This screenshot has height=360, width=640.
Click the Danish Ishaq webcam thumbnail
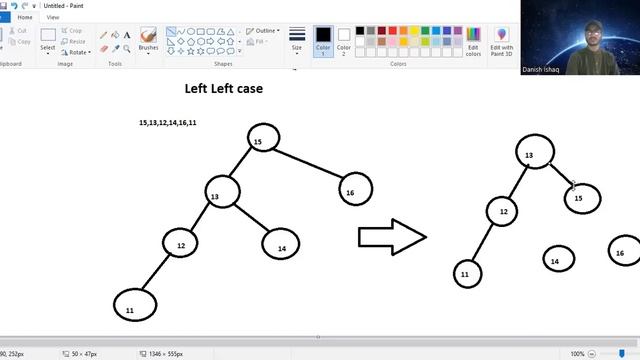click(x=580, y=37)
